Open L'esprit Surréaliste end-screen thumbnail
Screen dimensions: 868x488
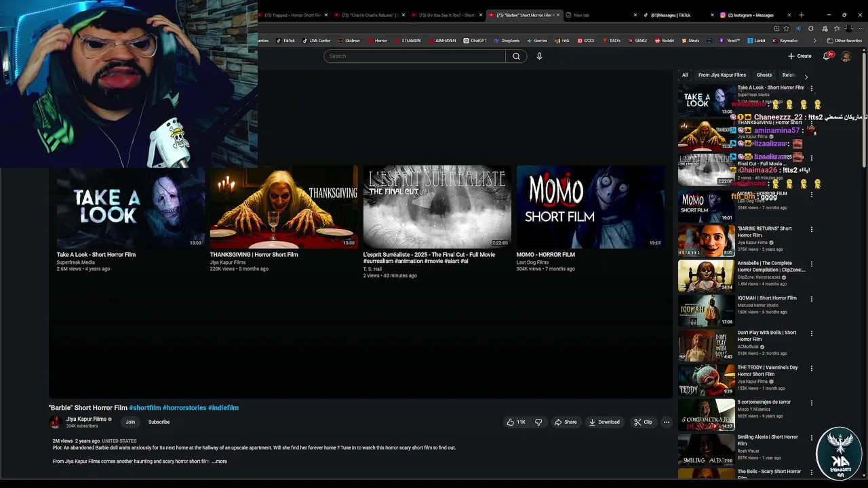pos(437,207)
